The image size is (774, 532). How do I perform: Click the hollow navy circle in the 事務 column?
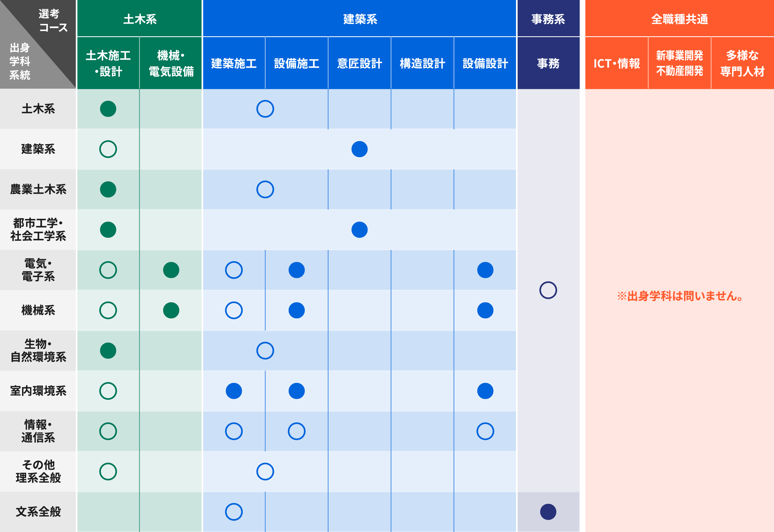(x=548, y=290)
